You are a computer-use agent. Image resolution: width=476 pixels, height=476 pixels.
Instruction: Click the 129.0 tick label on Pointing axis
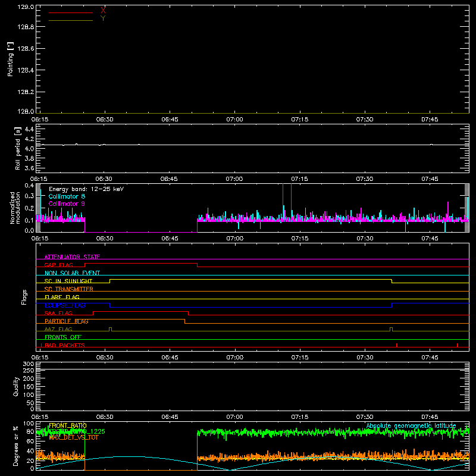[x=26, y=7]
